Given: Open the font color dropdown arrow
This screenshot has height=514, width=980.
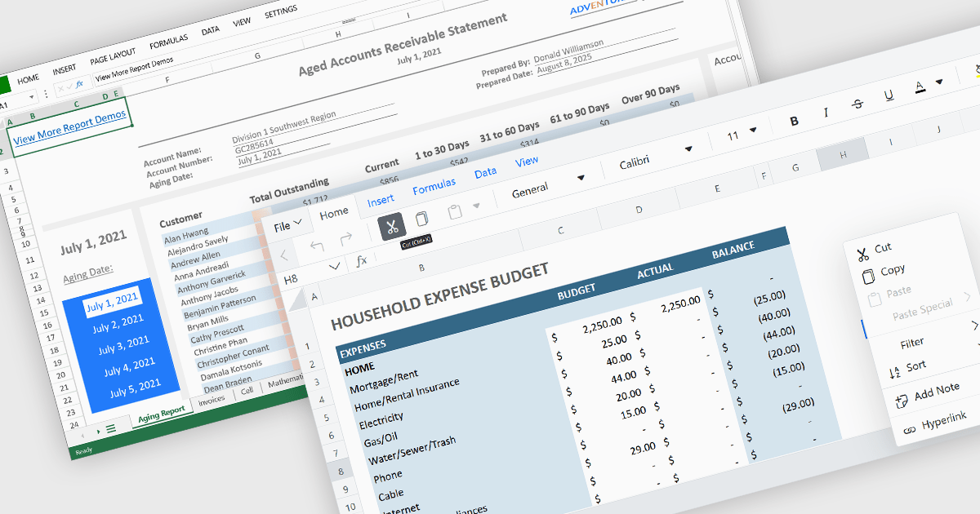Looking at the screenshot, I should (938, 82).
